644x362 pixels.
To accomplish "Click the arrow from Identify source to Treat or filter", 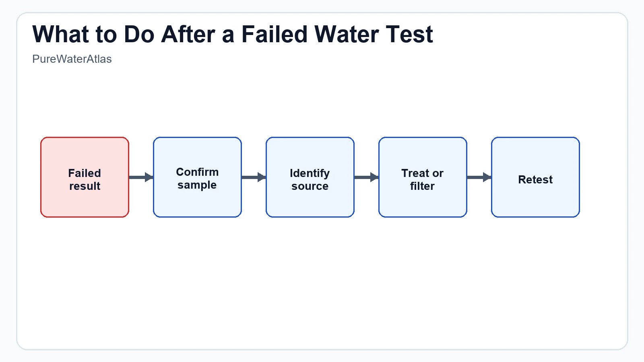I will click(366, 177).
